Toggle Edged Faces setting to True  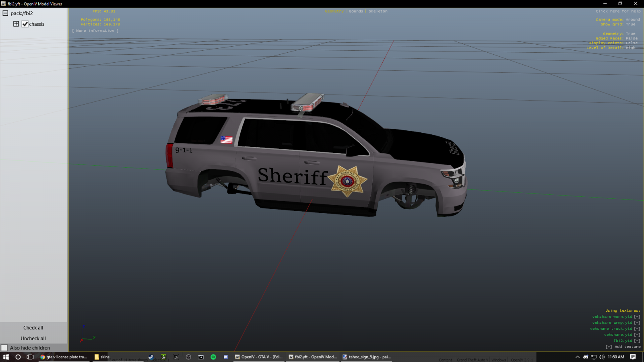(x=631, y=39)
